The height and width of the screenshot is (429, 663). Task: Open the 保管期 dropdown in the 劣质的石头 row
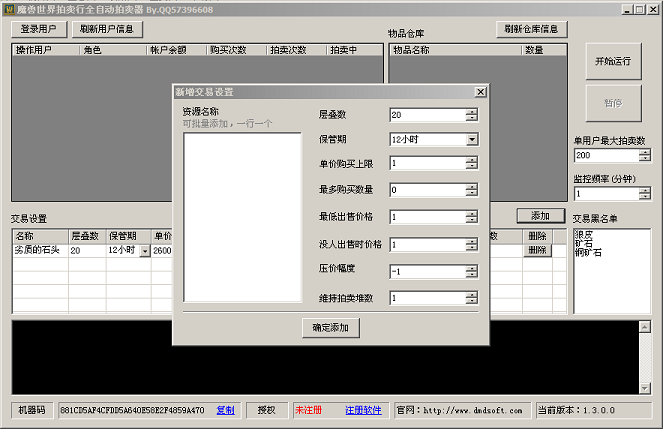[x=145, y=251]
